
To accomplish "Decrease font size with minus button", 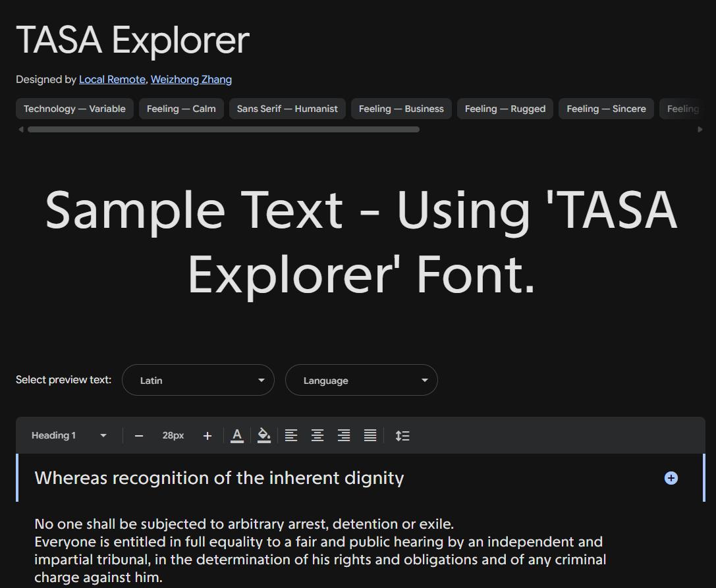I will pos(139,436).
